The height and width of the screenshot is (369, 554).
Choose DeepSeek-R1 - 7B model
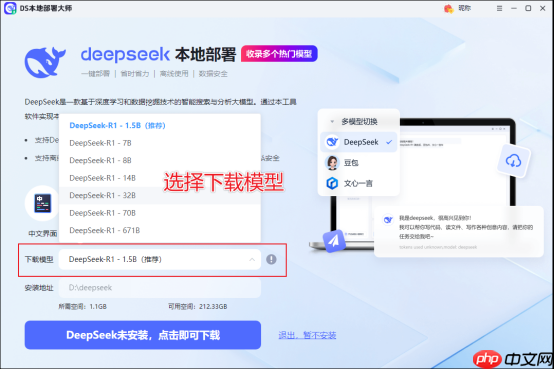[x=160, y=143]
